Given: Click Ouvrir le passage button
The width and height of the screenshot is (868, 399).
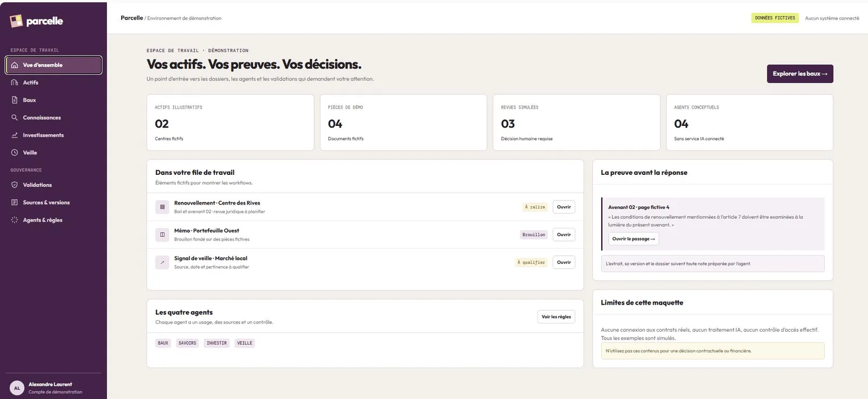Looking at the screenshot, I should (x=634, y=239).
